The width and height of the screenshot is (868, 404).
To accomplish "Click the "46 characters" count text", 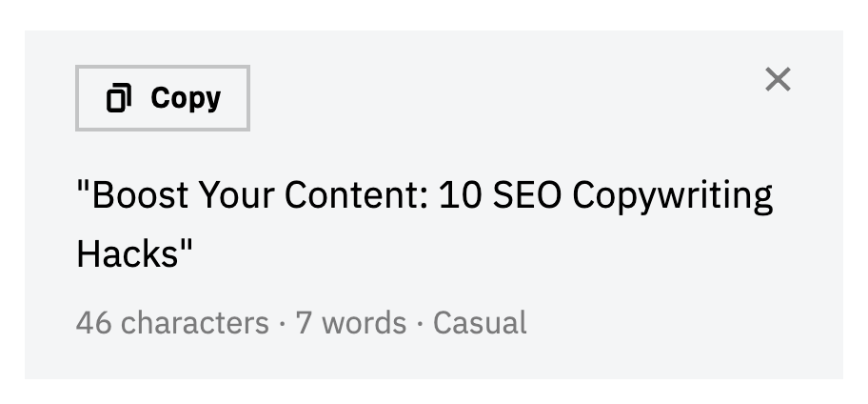I will click(x=172, y=323).
